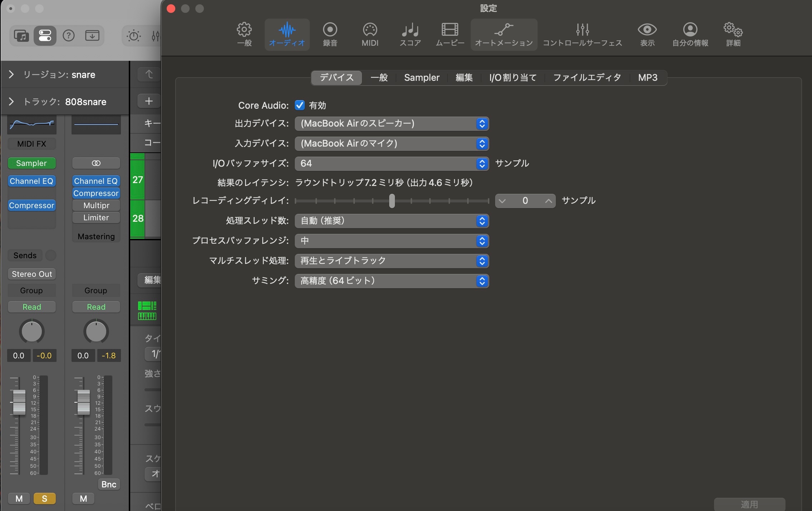The height and width of the screenshot is (511, 812).
Task: Switch to the I/O割り当て tab
Action: coord(513,78)
